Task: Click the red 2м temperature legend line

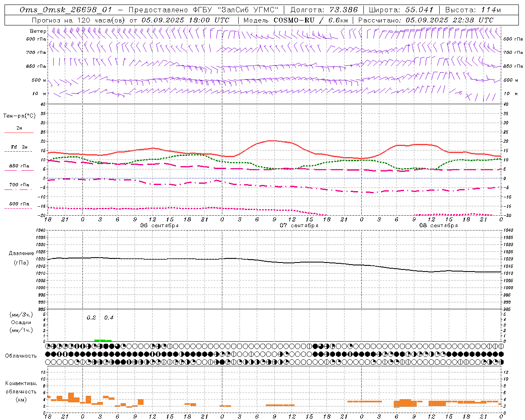Action: 19,133
